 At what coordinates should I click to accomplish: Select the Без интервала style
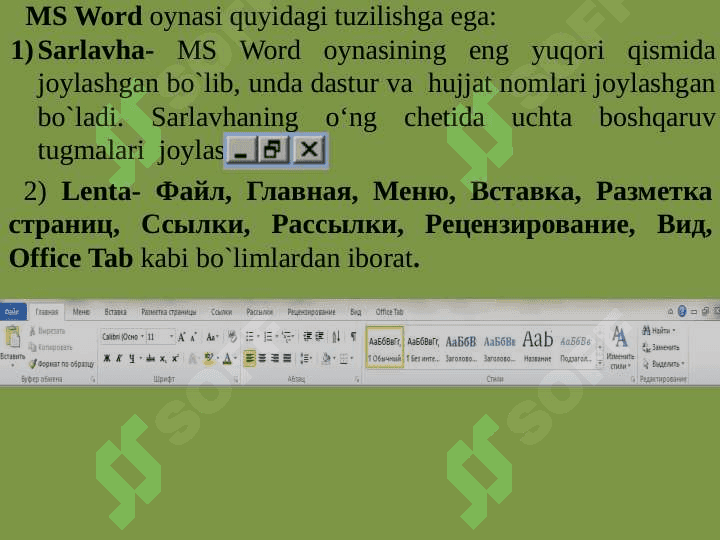click(423, 348)
